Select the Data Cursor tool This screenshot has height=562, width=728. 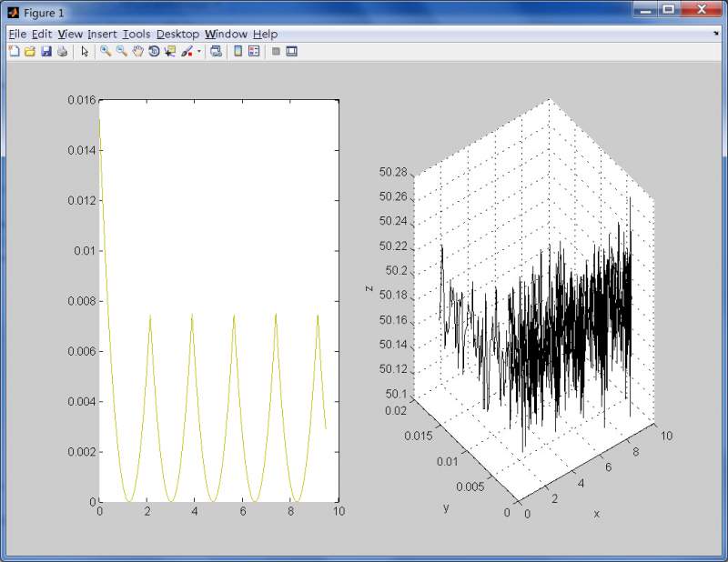click(x=170, y=52)
